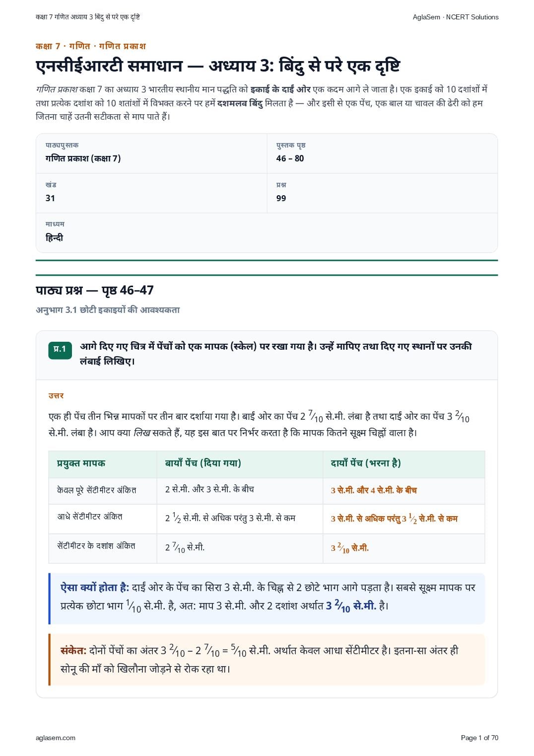This screenshot has height=756, width=534.
Task: Click the पाठ्यपुस्तक गणित प्रकाश (कक्षा 7) cell
Action: 151,153
